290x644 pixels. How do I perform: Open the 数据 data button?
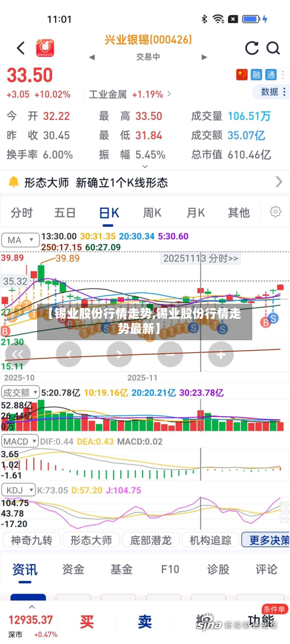tap(271, 92)
